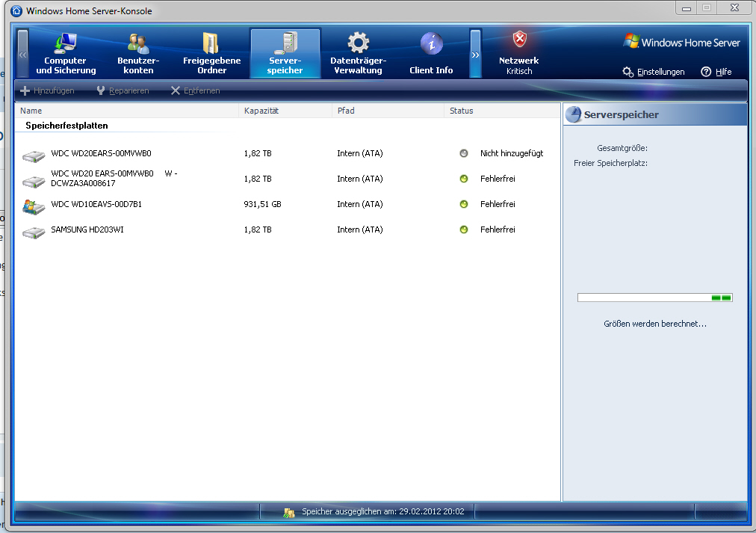The width and height of the screenshot is (756, 533).
Task: Open Datenträger-Verwaltung gear tab
Action: coord(358,53)
